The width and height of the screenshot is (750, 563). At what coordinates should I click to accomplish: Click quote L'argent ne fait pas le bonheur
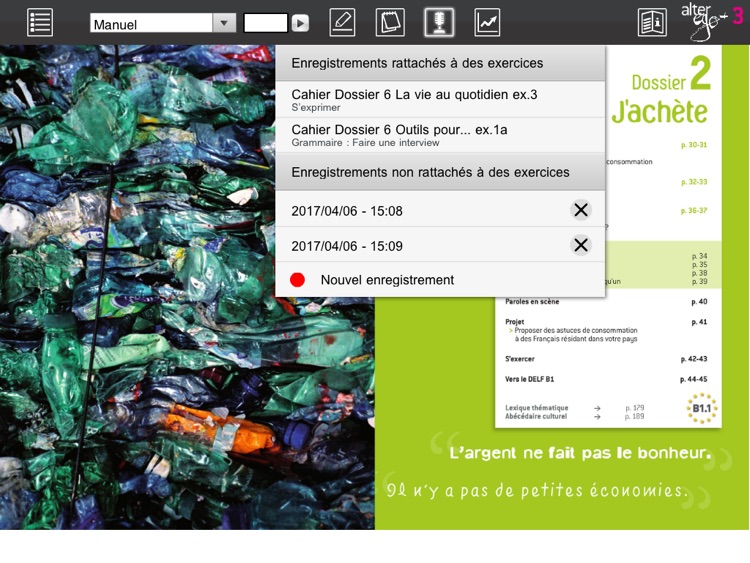(x=580, y=453)
